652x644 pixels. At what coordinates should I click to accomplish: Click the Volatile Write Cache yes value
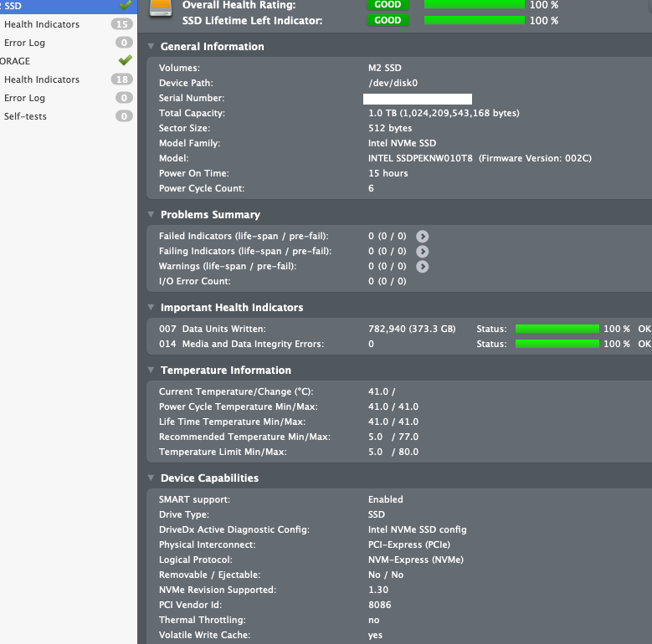click(x=375, y=635)
